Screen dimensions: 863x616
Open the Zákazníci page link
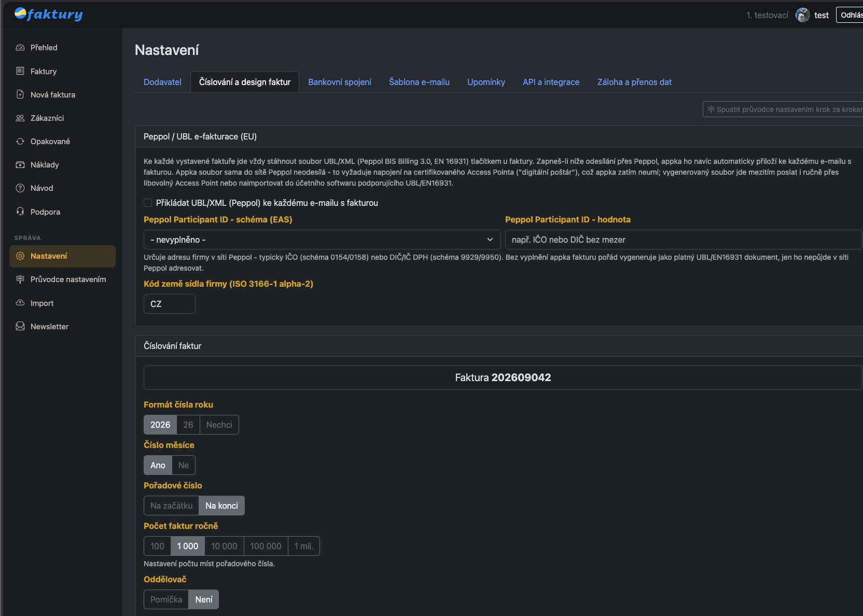[x=62, y=118]
